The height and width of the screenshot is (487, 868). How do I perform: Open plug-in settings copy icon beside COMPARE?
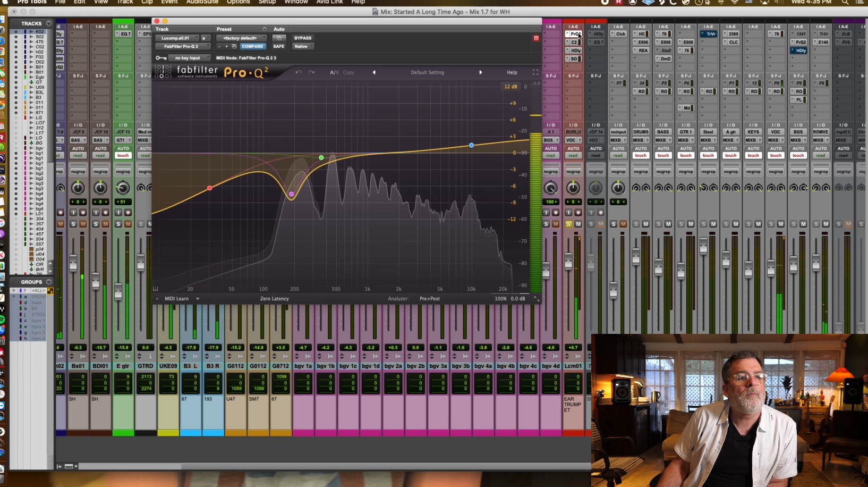pyautogui.click(x=234, y=46)
